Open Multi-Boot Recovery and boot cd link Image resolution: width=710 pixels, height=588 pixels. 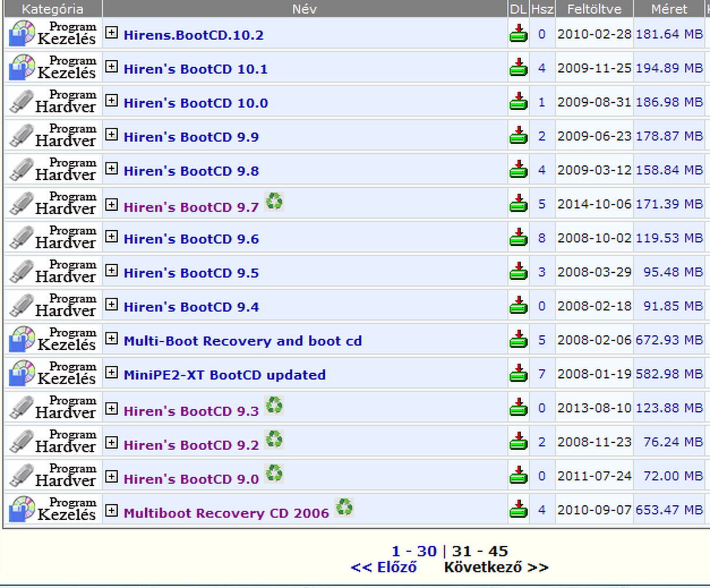(243, 341)
